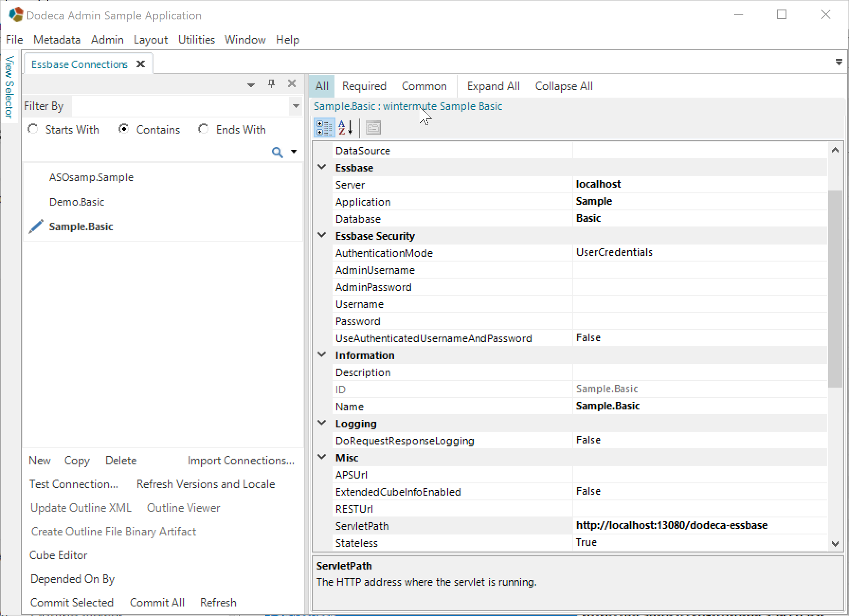Open the Help menu
This screenshot has width=849, height=616.
(288, 40)
